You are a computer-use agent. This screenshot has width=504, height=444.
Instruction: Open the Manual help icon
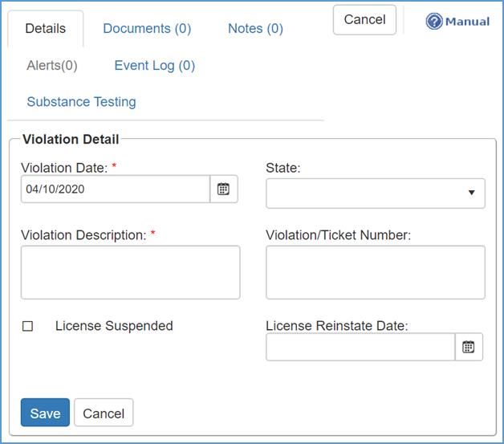(x=434, y=22)
